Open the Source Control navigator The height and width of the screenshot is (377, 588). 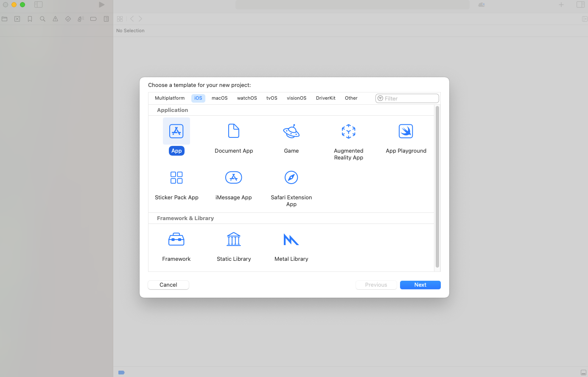[x=17, y=19]
